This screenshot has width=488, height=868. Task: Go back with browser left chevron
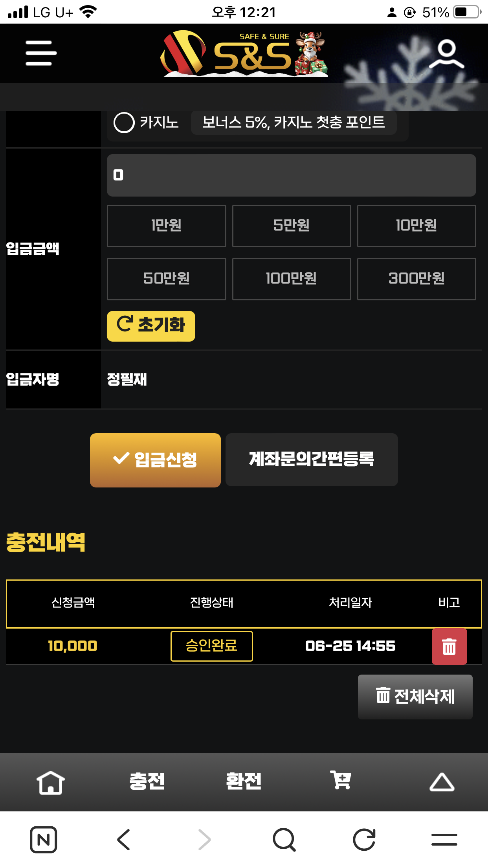click(124, 840)
